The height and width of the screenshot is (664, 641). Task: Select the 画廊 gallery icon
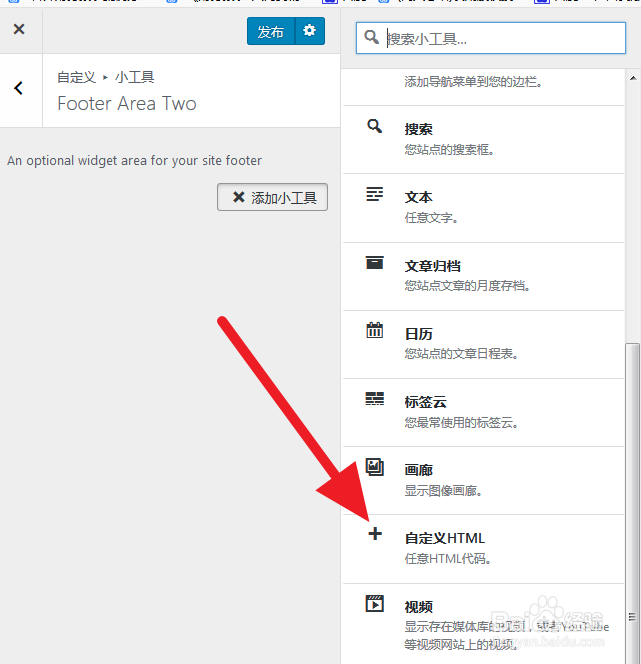375,467
